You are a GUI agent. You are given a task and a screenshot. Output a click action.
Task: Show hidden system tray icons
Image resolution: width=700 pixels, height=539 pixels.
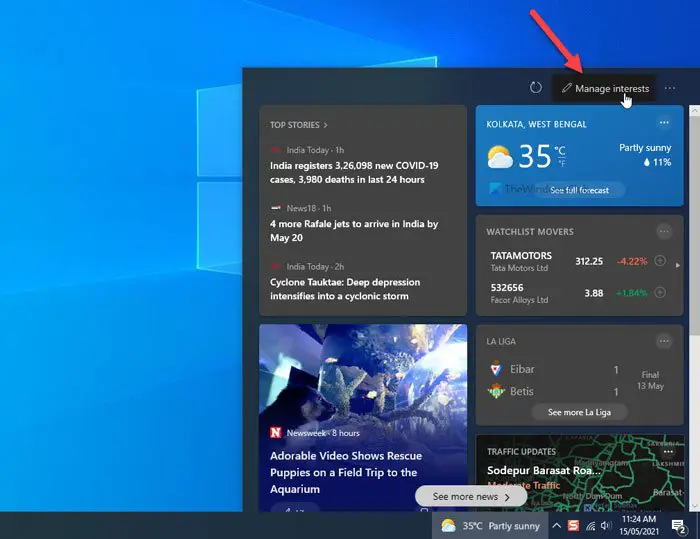coord(556,526)
